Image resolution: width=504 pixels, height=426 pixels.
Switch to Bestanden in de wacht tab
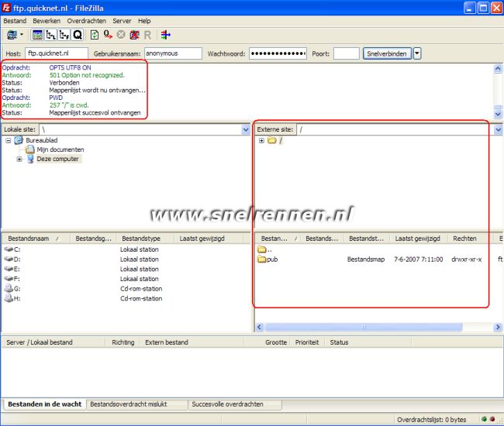[45, 404]
